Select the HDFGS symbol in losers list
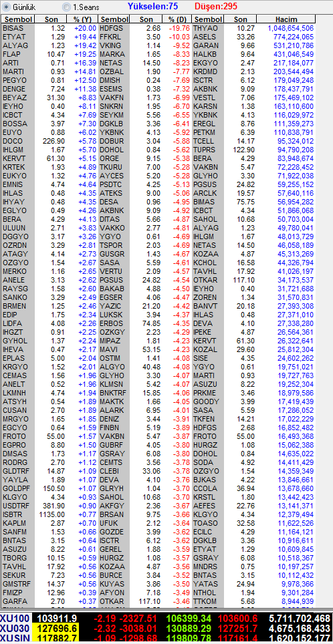Screen dimensions: 333x644 [114, 28]
